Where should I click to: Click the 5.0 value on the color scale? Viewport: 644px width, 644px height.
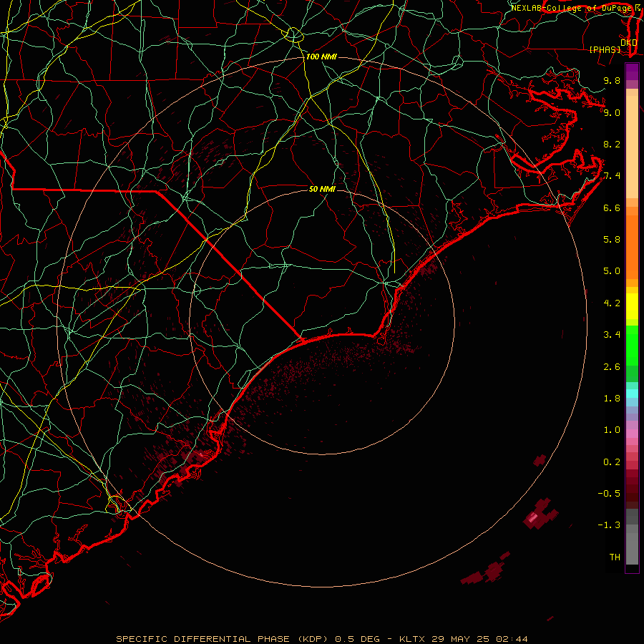pyautogui.click(x=612, y=271)
